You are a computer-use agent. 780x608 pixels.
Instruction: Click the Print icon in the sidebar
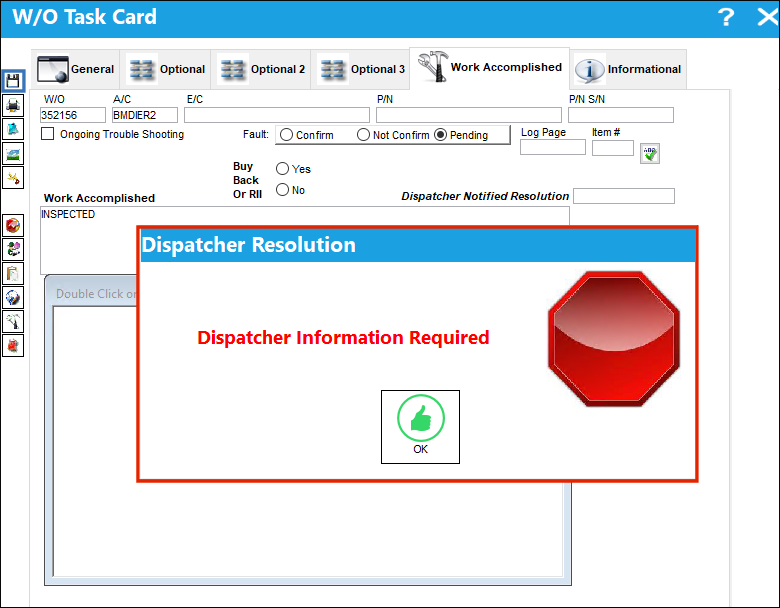point(13,105)
